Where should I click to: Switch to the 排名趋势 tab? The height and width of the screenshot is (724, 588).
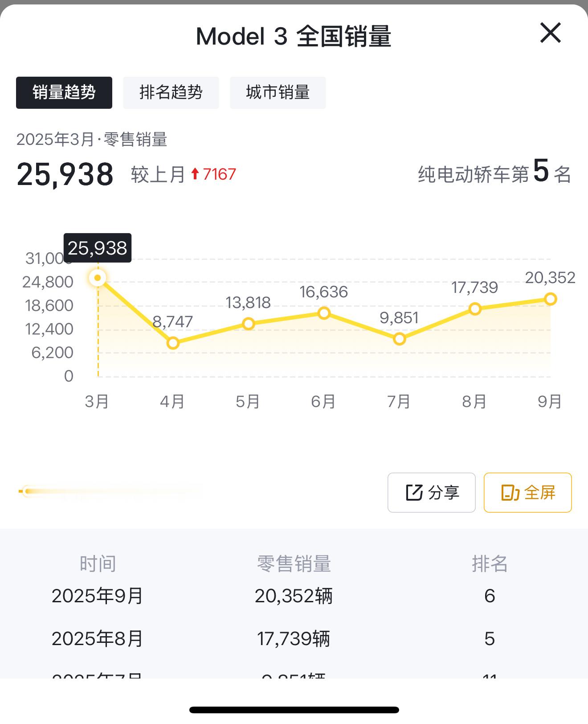[x=171, y=93]
